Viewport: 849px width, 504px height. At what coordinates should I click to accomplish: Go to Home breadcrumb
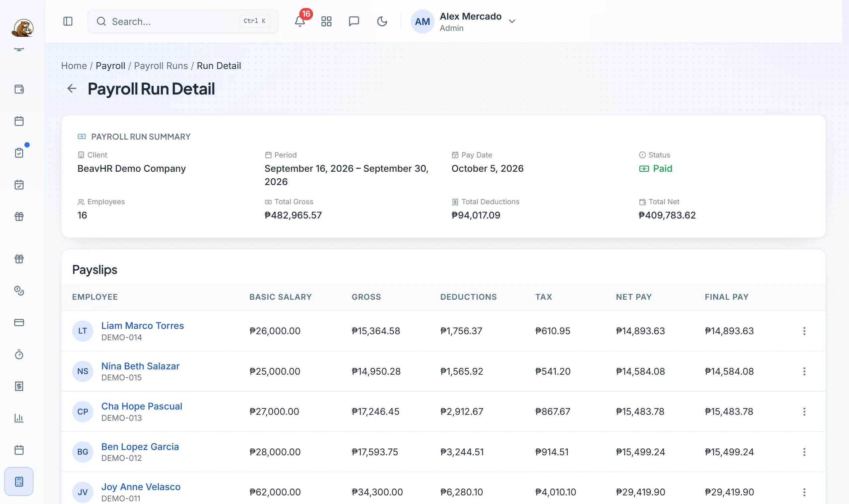coord(74,66)
